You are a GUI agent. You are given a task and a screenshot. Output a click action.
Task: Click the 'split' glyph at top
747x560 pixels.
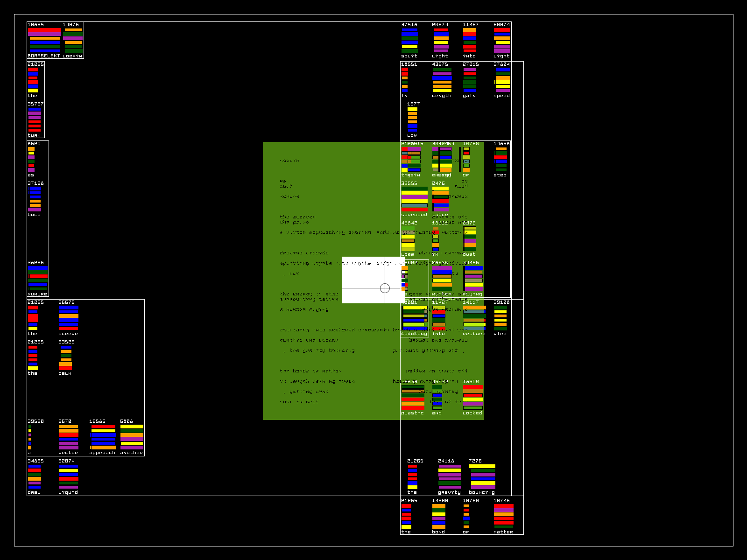pyautogui.click(x=409, y=40)
